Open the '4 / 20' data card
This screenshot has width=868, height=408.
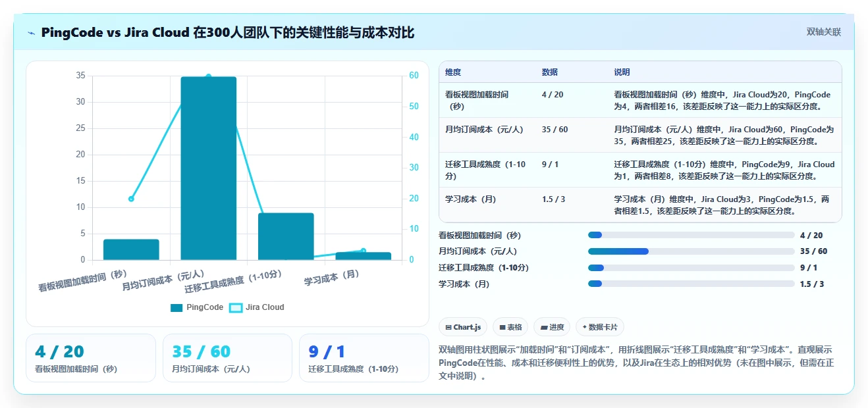[x=91, y=358]
